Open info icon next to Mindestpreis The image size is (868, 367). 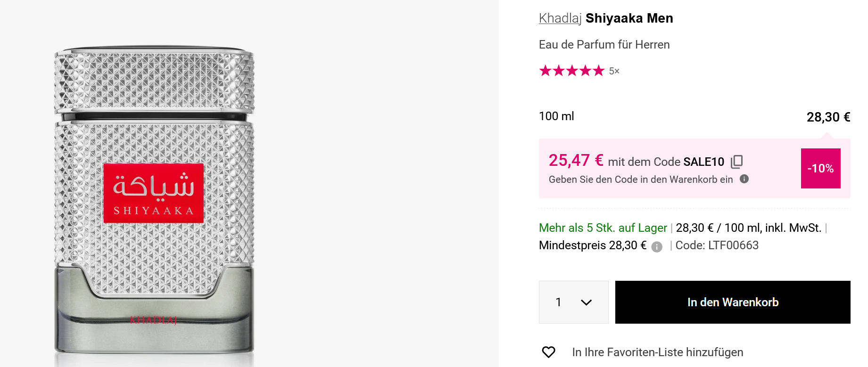click(x=657, y=247)
